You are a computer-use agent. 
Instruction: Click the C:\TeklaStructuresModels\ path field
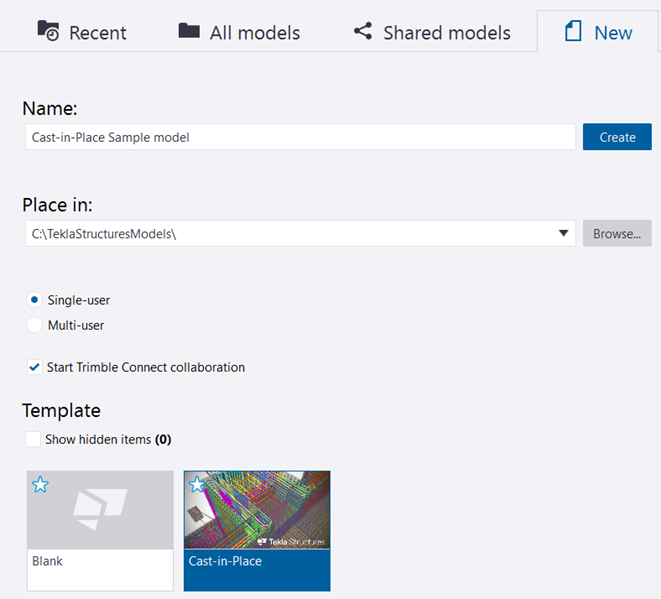tap(290, 234)
